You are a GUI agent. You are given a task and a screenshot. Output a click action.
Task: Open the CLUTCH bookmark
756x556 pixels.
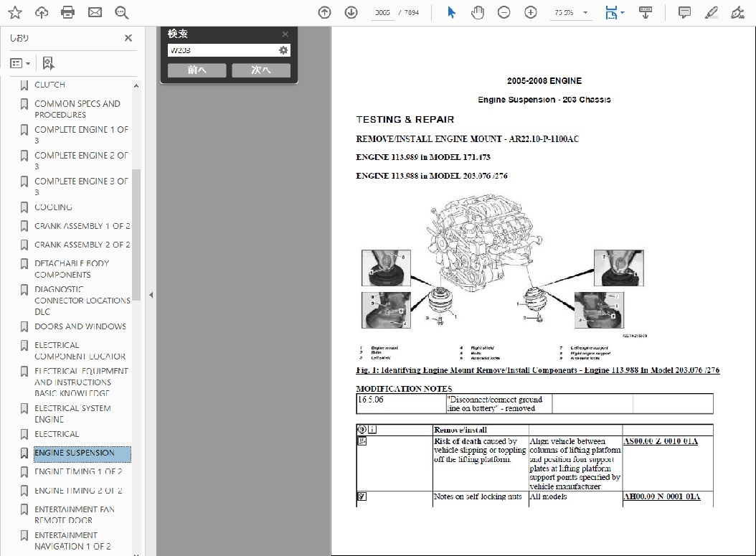pyautogui.click(x=49, y=85)
